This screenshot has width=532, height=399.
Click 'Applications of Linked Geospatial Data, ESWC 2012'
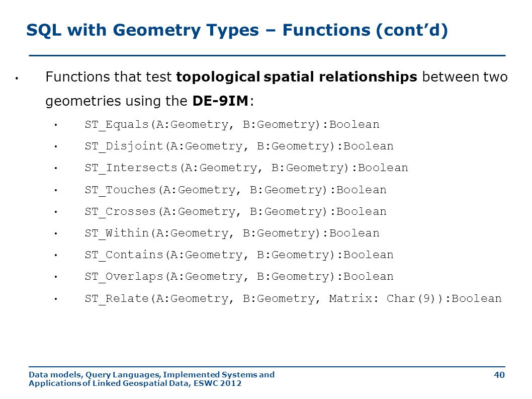(135, 383)
